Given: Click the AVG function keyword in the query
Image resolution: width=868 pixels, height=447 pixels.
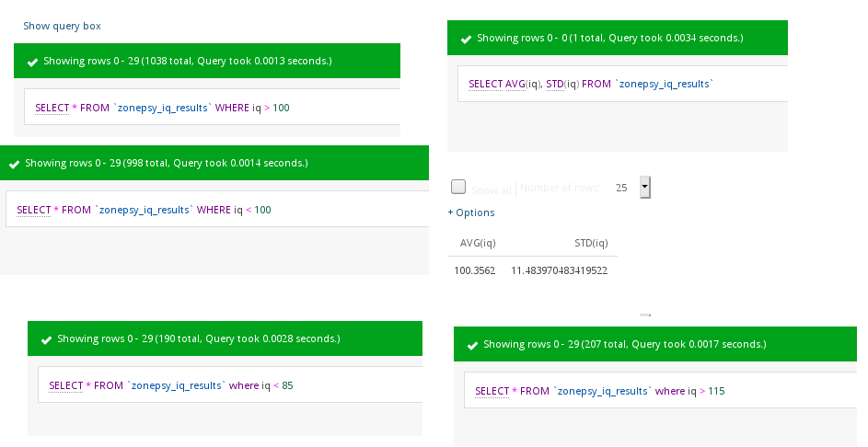Looking at the screenshot, I should [515, 84].
